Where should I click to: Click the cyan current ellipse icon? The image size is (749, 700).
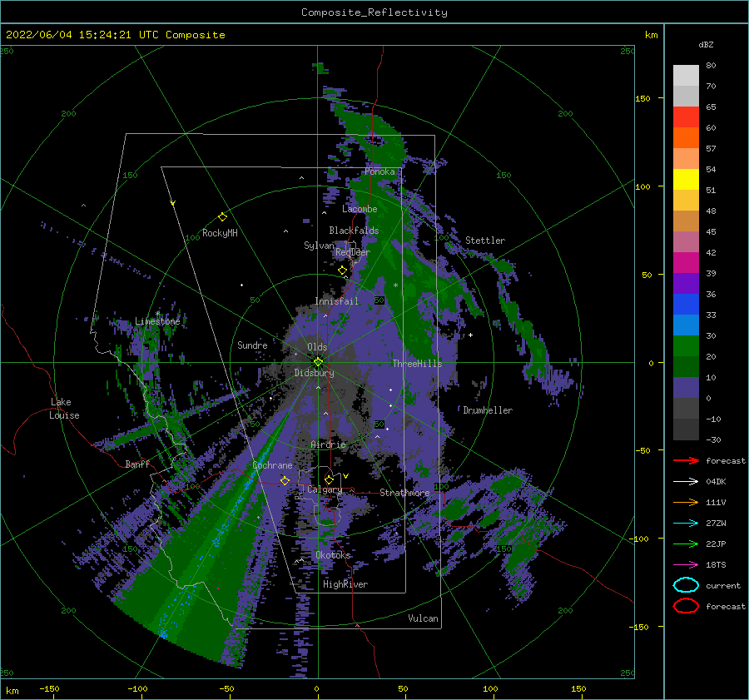686,585
